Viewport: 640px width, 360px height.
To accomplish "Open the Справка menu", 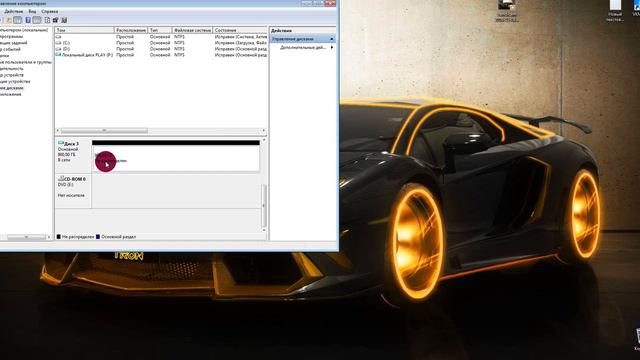I will click(50, 11).
